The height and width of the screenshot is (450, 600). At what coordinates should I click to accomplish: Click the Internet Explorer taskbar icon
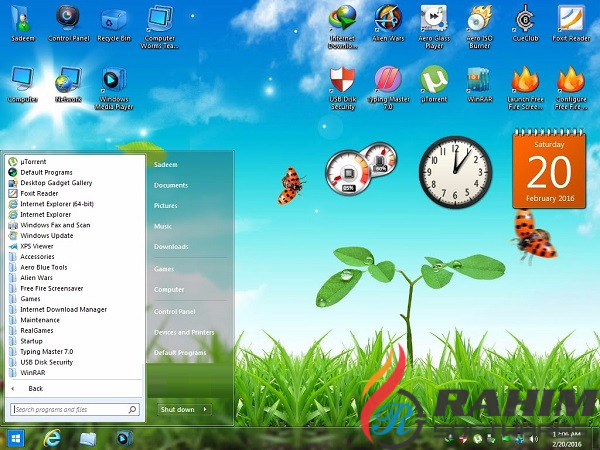52,437
